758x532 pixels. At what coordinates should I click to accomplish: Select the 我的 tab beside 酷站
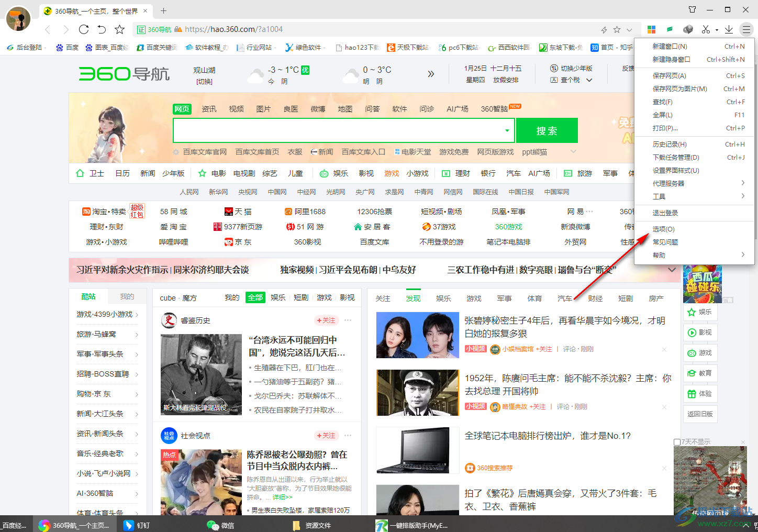pyautogui.click(x=127, y=296)
